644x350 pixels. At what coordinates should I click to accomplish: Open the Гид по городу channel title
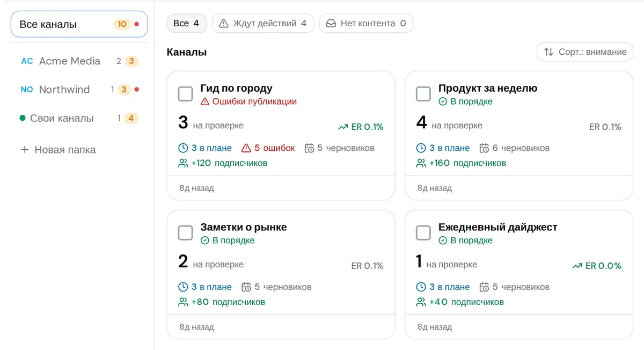237,89
